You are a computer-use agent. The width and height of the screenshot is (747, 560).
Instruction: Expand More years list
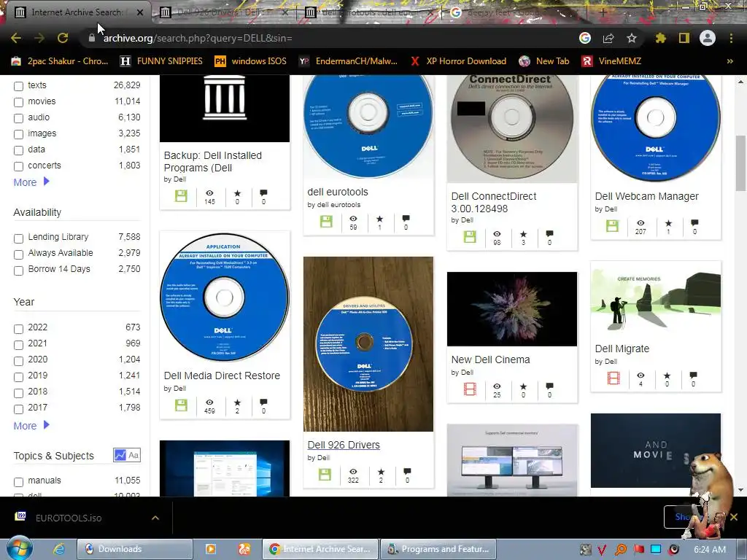pos(31,426)
